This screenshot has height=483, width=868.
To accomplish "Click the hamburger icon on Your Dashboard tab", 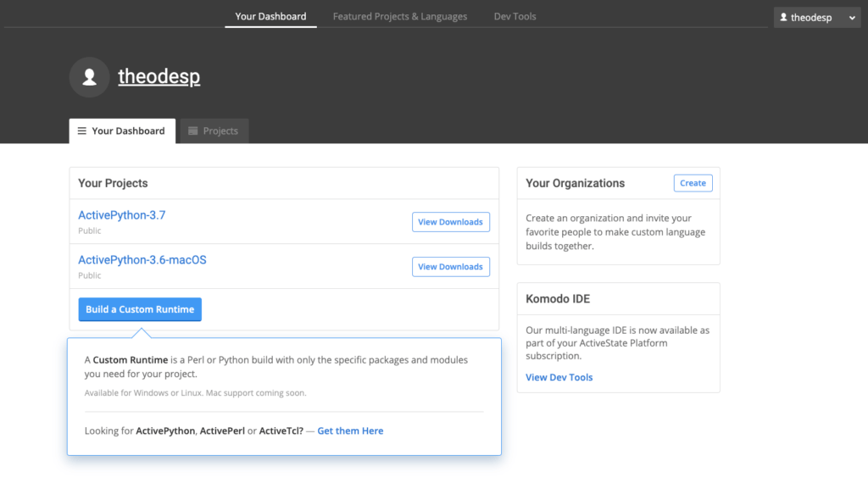I will [81, 131].
